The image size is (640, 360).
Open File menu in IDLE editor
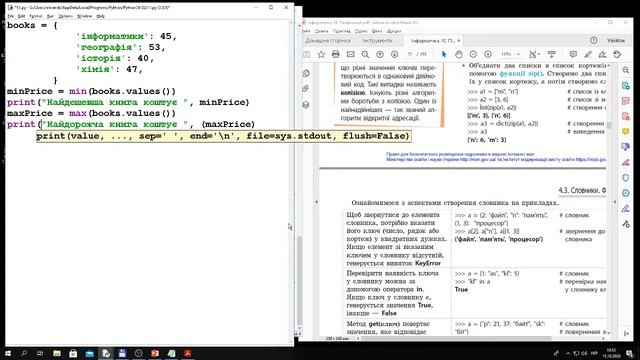coord(11,16)
